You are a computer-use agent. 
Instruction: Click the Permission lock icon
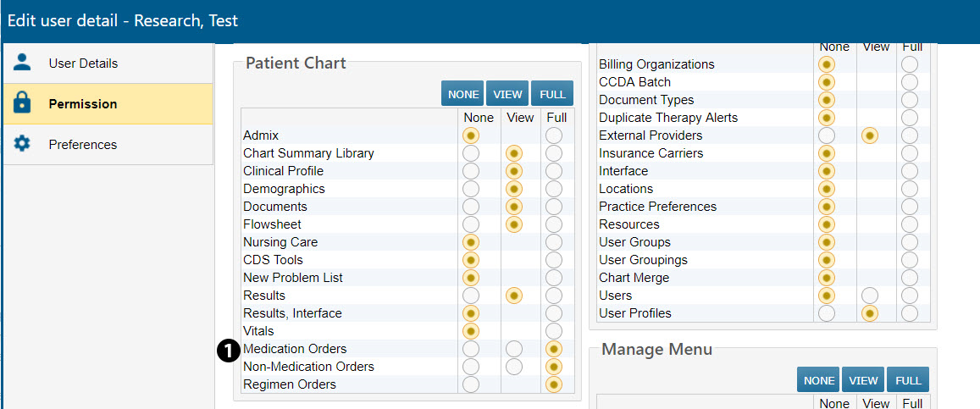coord(22,103)
